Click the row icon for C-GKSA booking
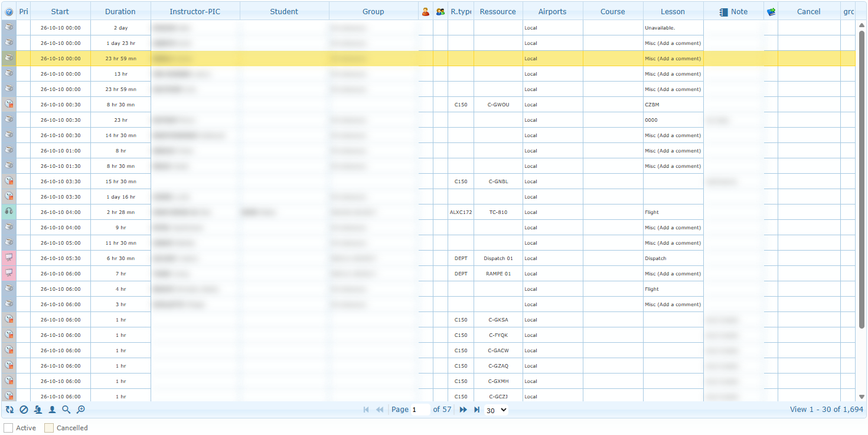 9,320
